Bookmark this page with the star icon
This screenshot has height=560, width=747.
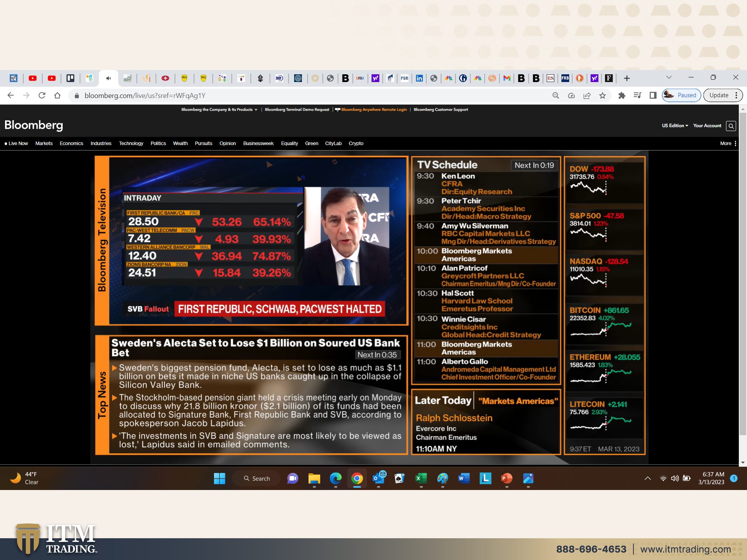[602, 95]
